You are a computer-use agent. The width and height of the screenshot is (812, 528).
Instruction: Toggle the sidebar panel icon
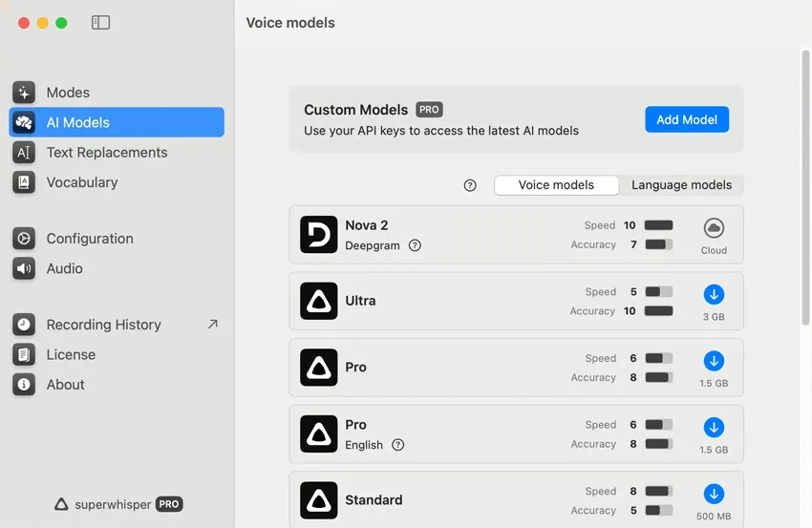coord(101,23)
